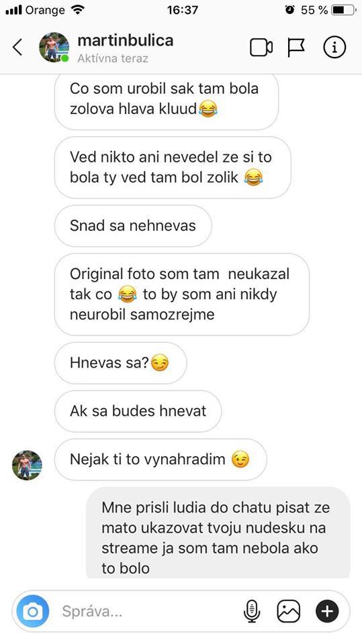Tap the battery indicator in status bar

coord(344,10)
